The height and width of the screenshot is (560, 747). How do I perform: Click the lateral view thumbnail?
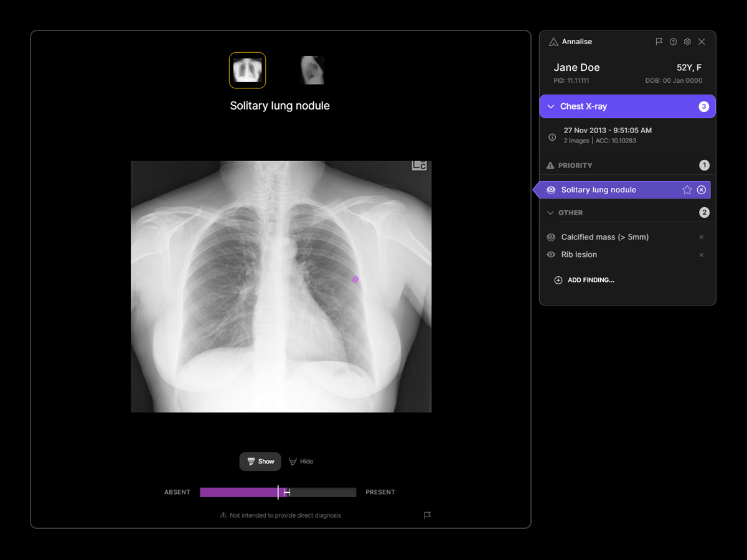[312, 70]
